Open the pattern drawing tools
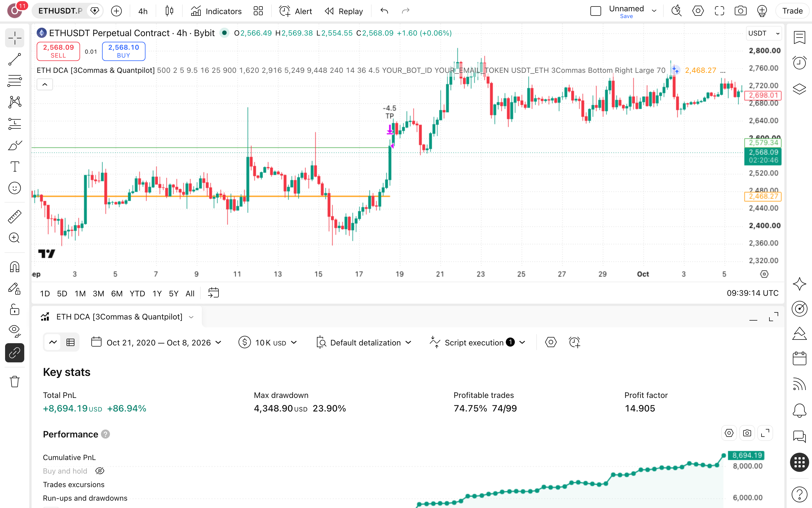The height and width of the screenshot is (508, 812). (15, 102)
